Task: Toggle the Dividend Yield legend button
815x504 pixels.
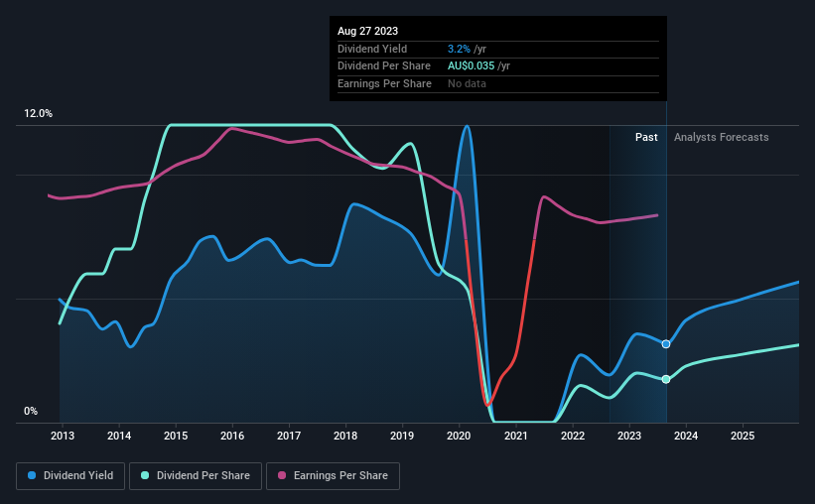Action: (70, 475)
